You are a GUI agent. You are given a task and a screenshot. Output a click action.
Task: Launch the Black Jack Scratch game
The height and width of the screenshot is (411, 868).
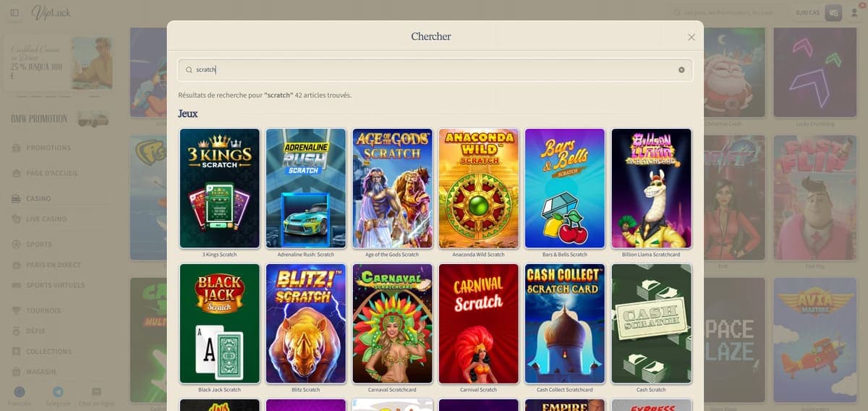(219, 323)
